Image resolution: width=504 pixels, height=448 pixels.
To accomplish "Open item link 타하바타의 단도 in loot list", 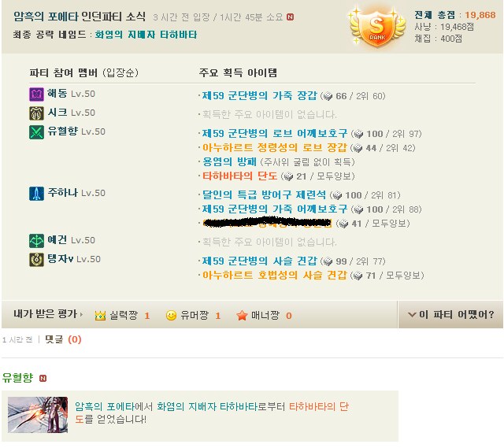I will (239, 176).
